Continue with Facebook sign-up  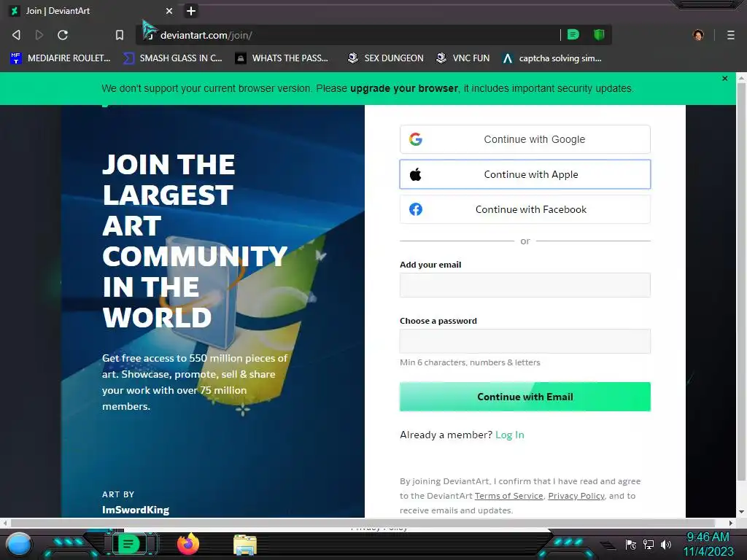[x=525, y=209]
